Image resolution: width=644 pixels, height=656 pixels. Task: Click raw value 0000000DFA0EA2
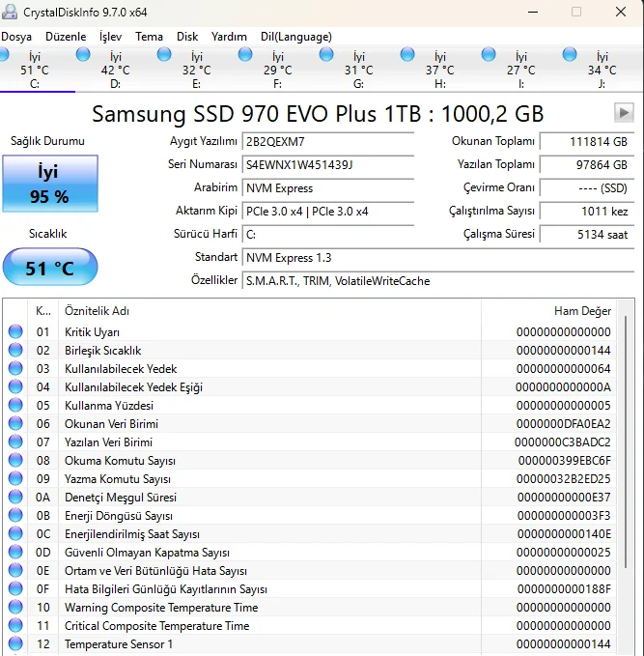pos(563,424)
